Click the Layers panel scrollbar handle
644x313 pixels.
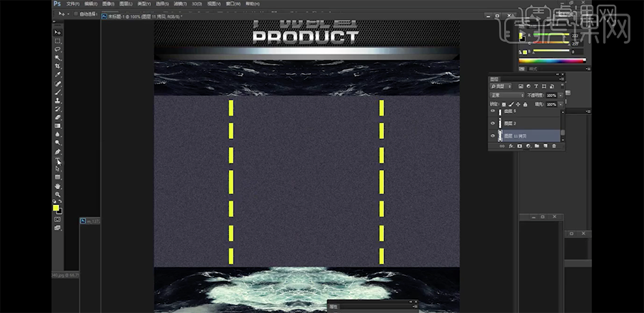563,133
